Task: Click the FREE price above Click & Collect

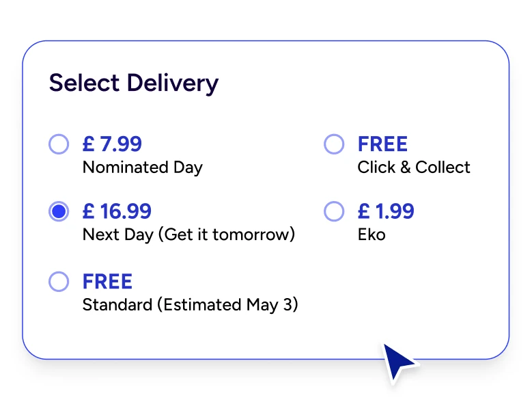Action: (382, 144)
